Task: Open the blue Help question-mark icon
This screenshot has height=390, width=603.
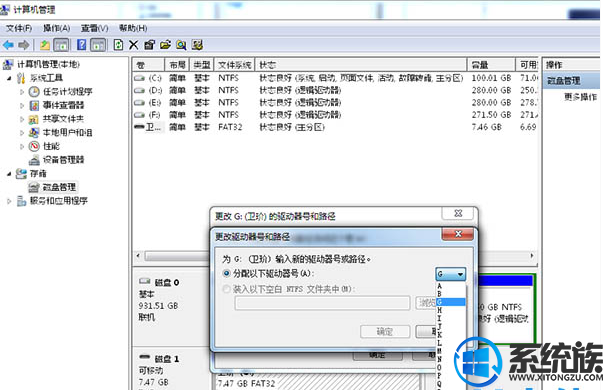Action: [82, 45]
